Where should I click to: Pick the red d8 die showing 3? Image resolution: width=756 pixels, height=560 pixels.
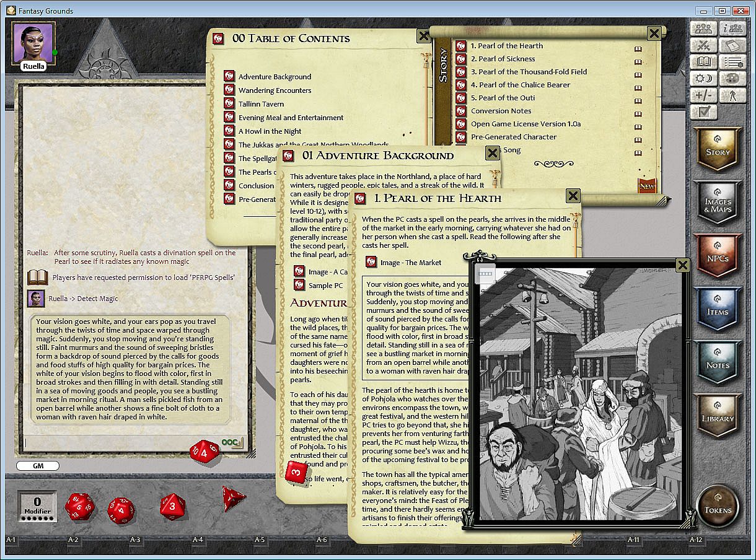tap(173, 506)
